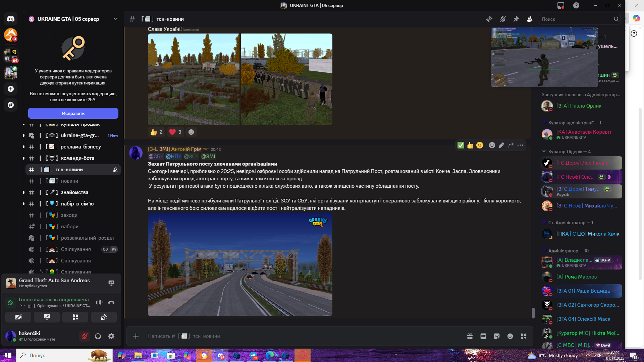Click the invite icon on тсн-новини channel
Screen dimensions: 644x362
(115, 170)
